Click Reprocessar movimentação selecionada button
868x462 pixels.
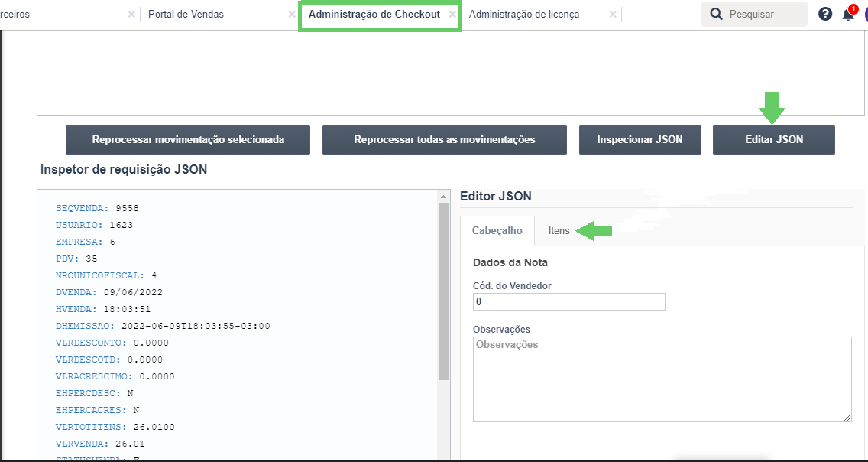point(188,140)
